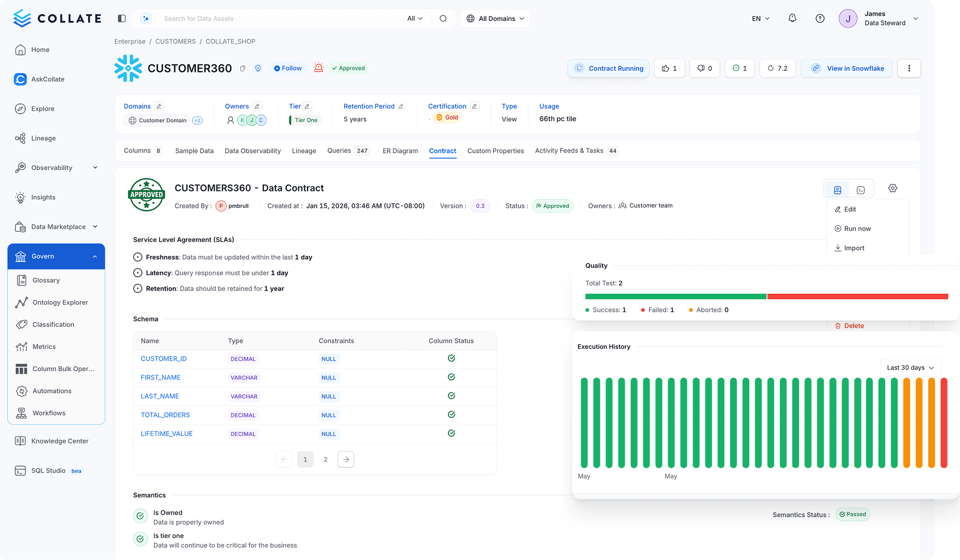Switch to the Data Observability tab
The image size is (960, 560).
pyautogui.click(x=253, y=151)
